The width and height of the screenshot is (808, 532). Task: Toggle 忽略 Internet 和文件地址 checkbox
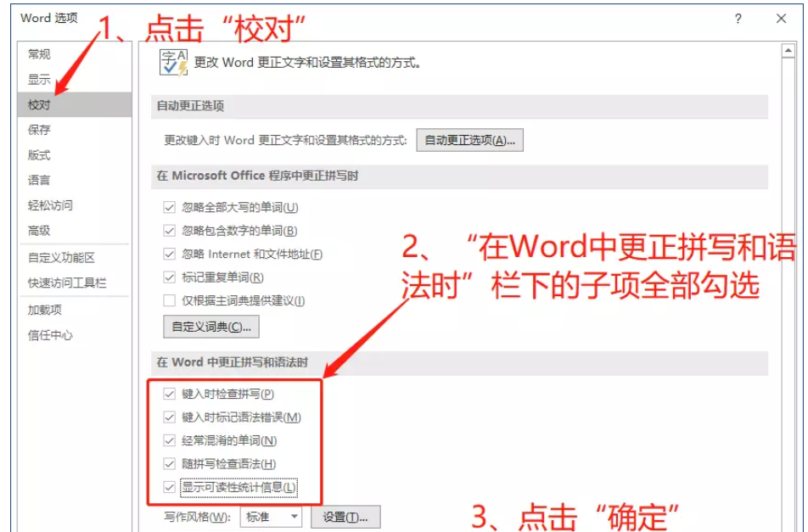click(x=169, y=254)
